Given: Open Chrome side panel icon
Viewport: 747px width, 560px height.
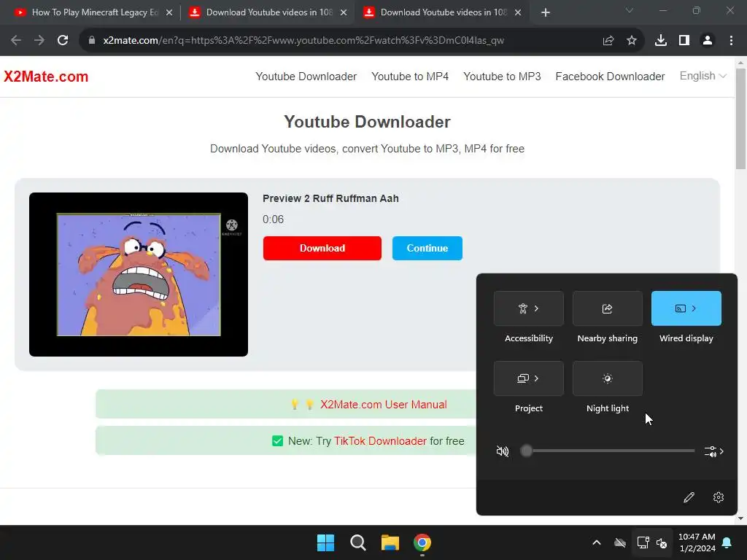Looking at the screenshot, I should pos(684,41).
